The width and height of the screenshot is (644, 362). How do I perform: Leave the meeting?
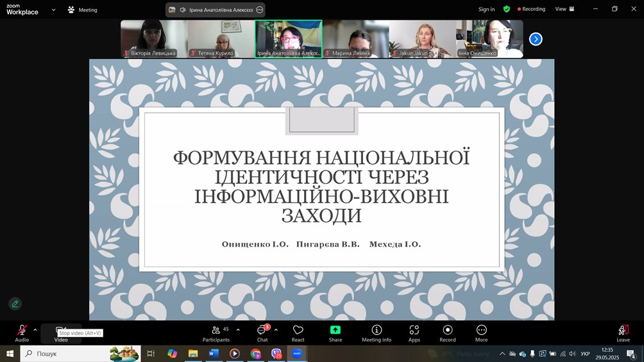pos(623,333)
